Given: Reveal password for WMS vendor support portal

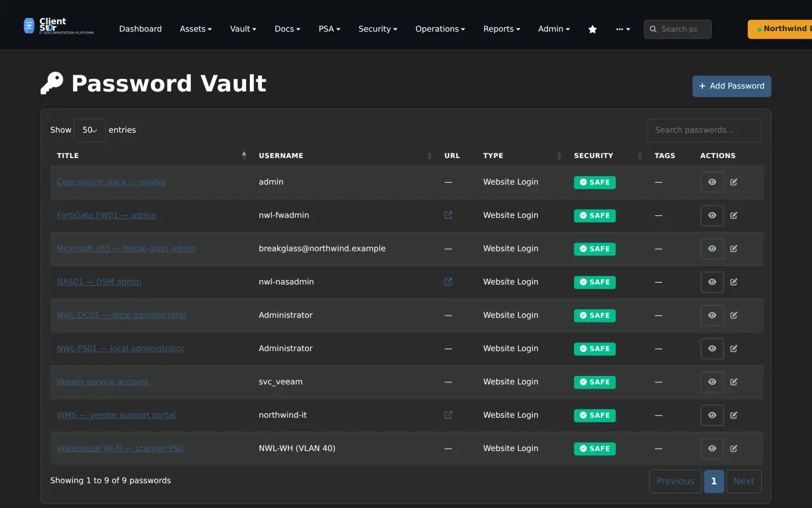Looking at the screenshot, I should coord(712,415).
